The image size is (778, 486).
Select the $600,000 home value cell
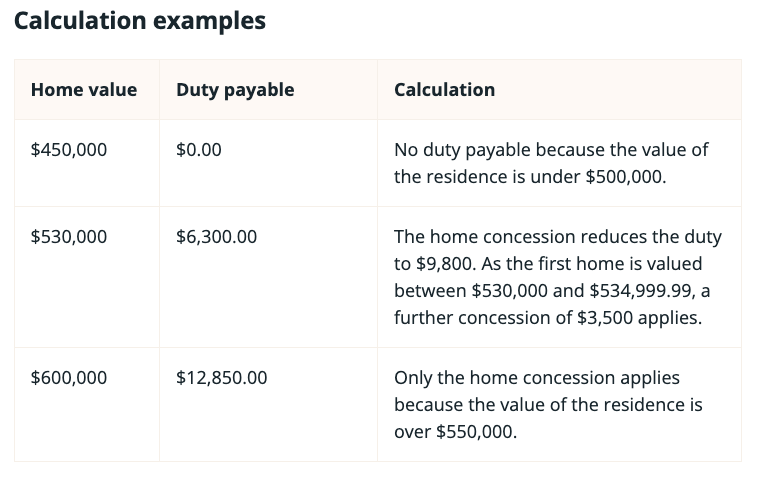[69, 378]
